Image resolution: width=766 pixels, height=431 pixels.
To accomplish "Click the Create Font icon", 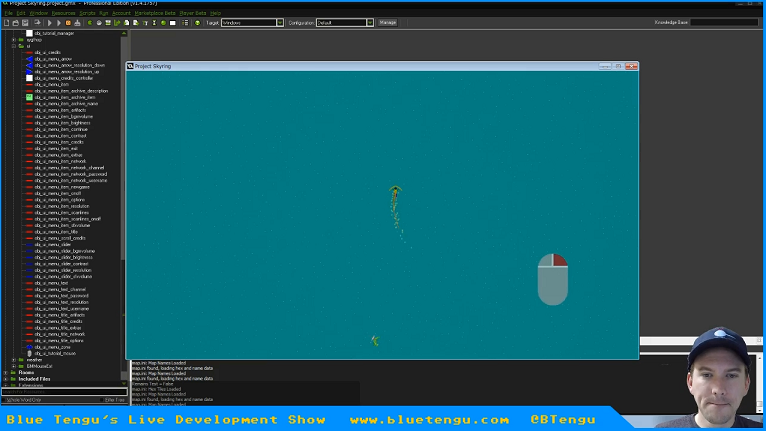I will click(x=145, y=23).
